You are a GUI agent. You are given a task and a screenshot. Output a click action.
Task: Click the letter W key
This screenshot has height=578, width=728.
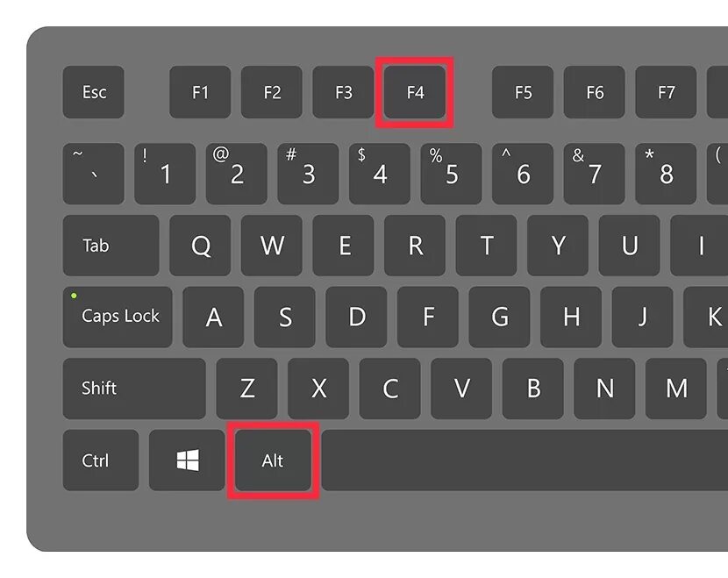click(272, 246)
